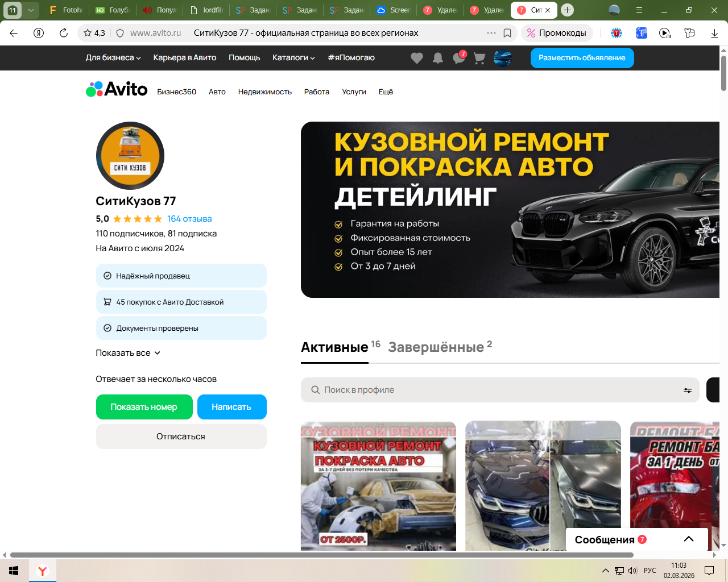The image size is (728, 582).
Task: Expand the tab list chevron
Action: (31, 10)
